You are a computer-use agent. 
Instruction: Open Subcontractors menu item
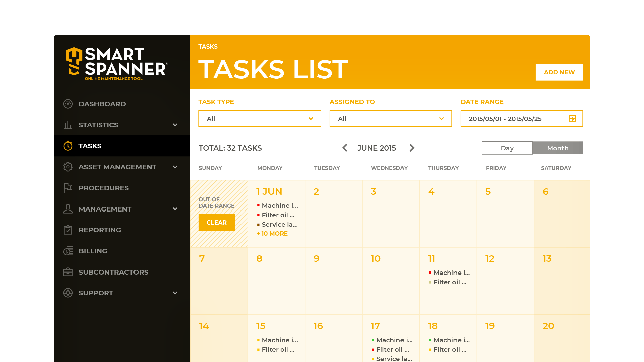(x=122, y=272)
